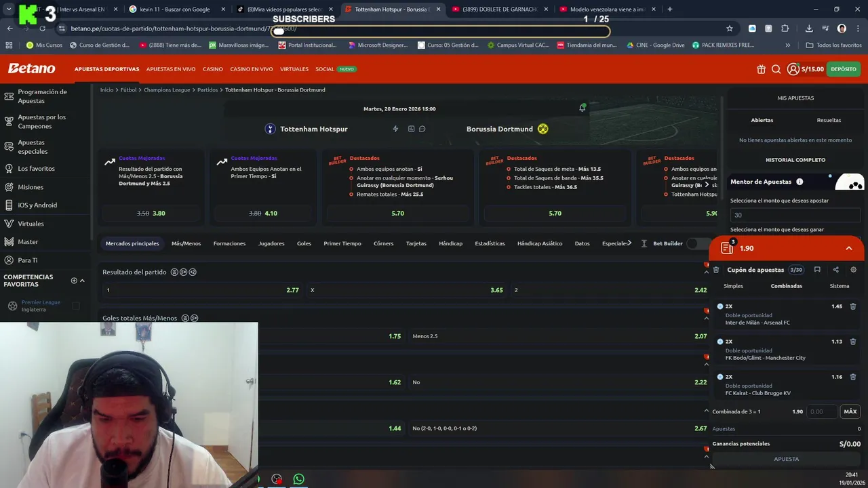
Task: Open browser downloads icon
Action: [x=809, y=28]
